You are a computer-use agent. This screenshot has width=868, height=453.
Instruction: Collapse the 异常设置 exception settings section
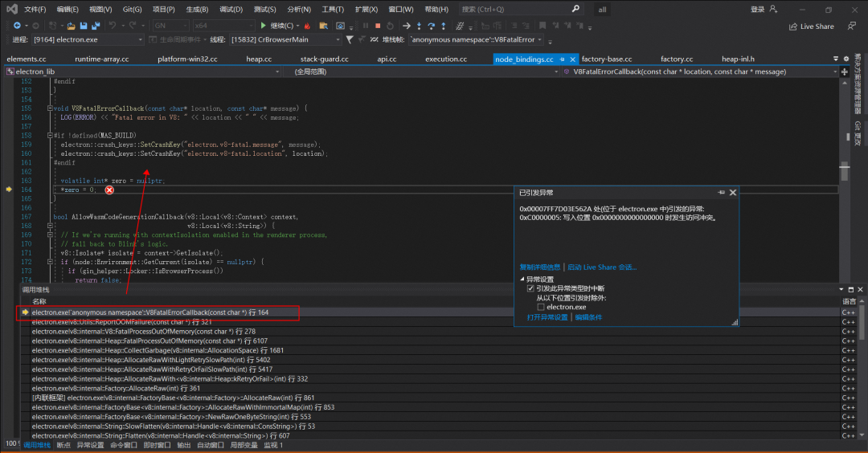point(522,279)
